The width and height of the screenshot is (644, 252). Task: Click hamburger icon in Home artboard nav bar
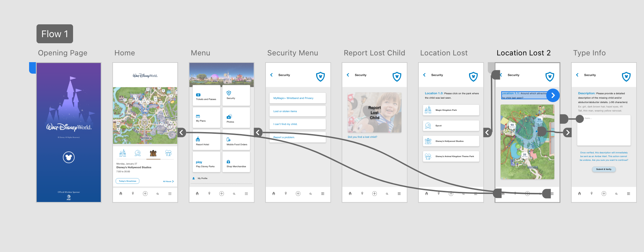coord(170,194)
